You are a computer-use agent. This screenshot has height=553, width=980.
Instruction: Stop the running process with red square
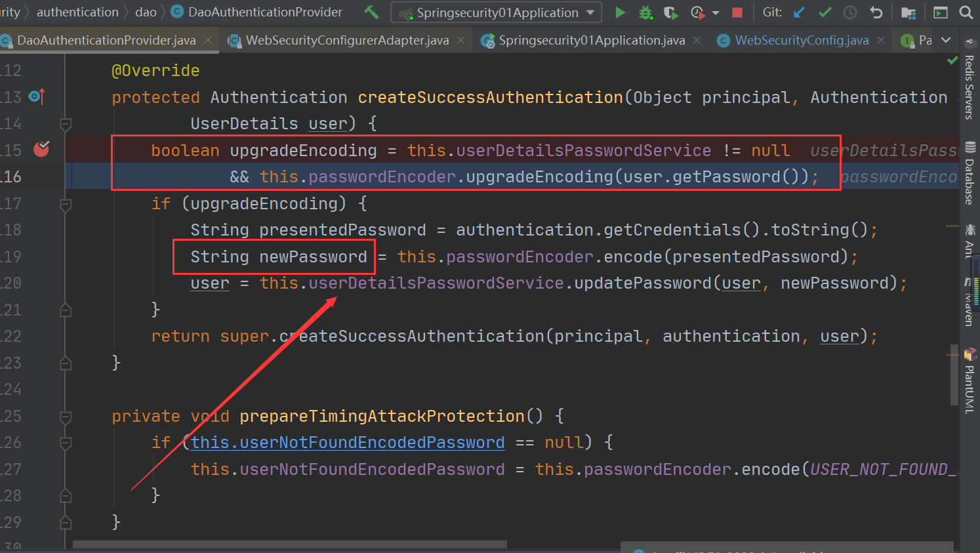pyautogui.click(x=737, y=12)
